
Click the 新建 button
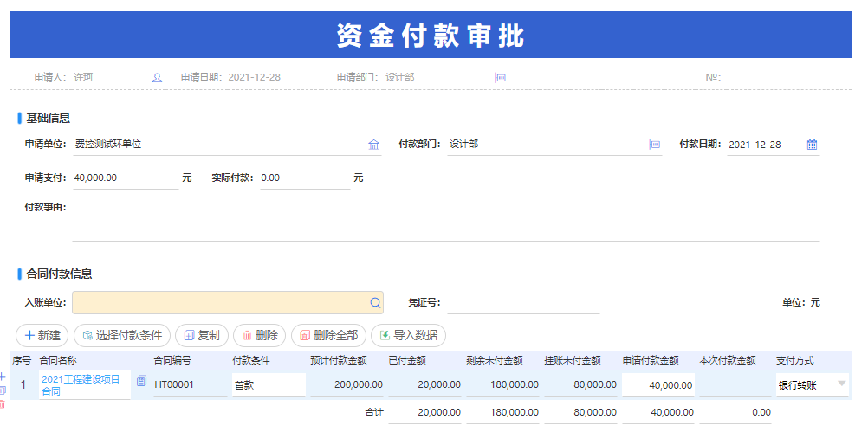click(42, 335)
